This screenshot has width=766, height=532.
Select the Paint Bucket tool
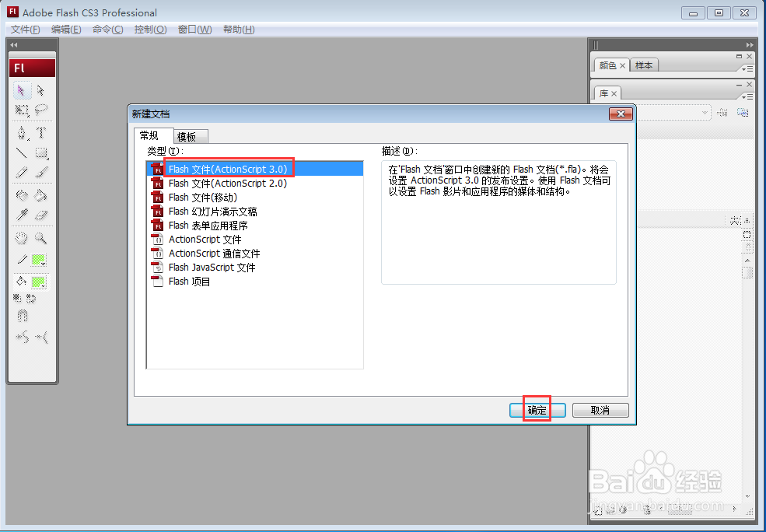click(x=40, y=196)
